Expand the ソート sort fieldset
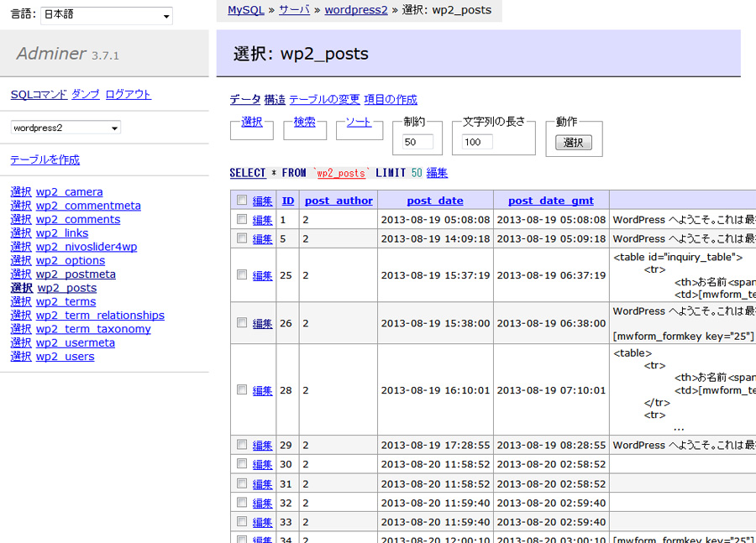 [x=359, y=123]
